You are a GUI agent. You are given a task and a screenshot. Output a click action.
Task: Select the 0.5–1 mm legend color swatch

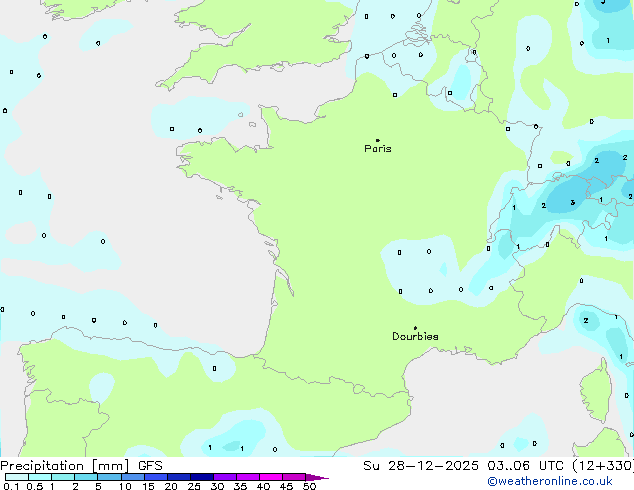40,477
